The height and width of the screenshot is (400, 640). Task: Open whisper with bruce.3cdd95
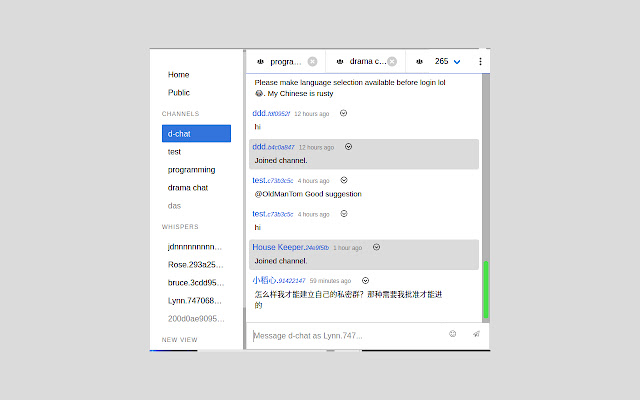pos(196,282)
